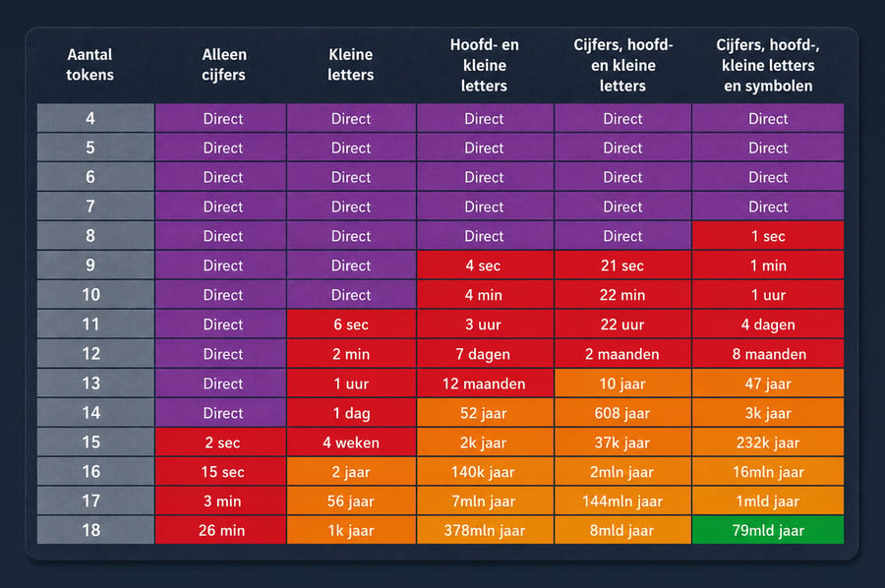Click the 232k jaar cell
The image size is (885, 588).
click(x=768, y=441)
